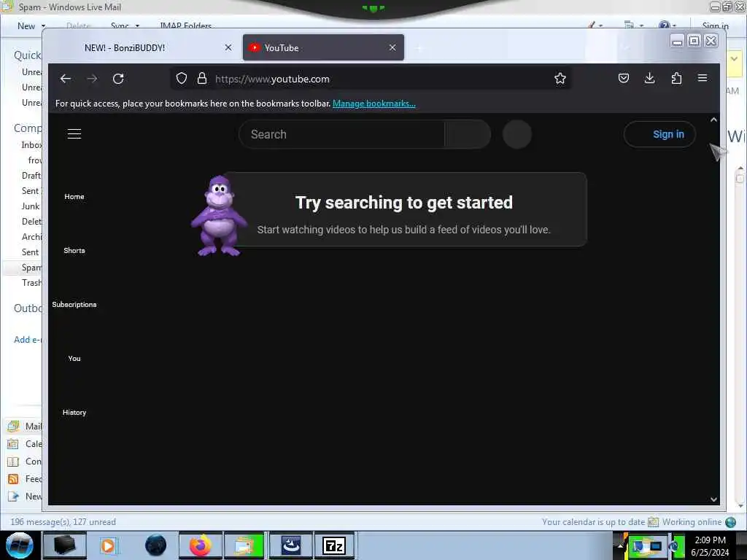Screen dimensions: 747x560
Task: Open the media player taskbar icon
Action: coord(108,545)
